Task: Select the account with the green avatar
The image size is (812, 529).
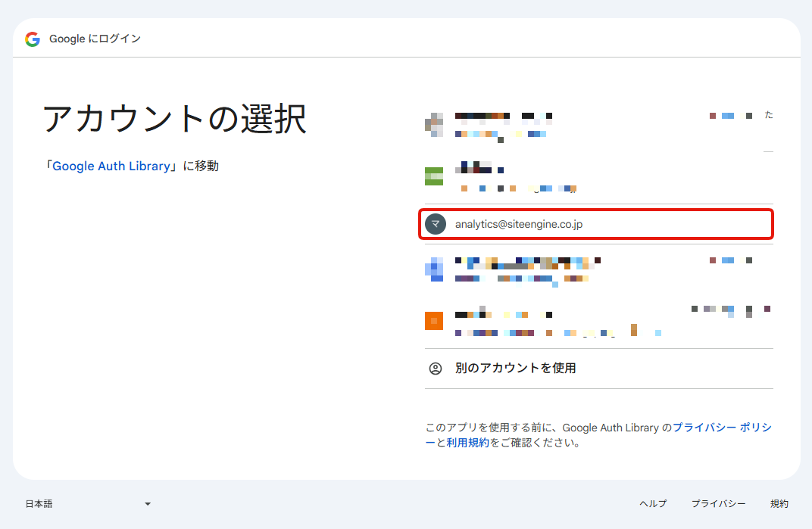Action: pyautogui.click(x=598, y=176)
